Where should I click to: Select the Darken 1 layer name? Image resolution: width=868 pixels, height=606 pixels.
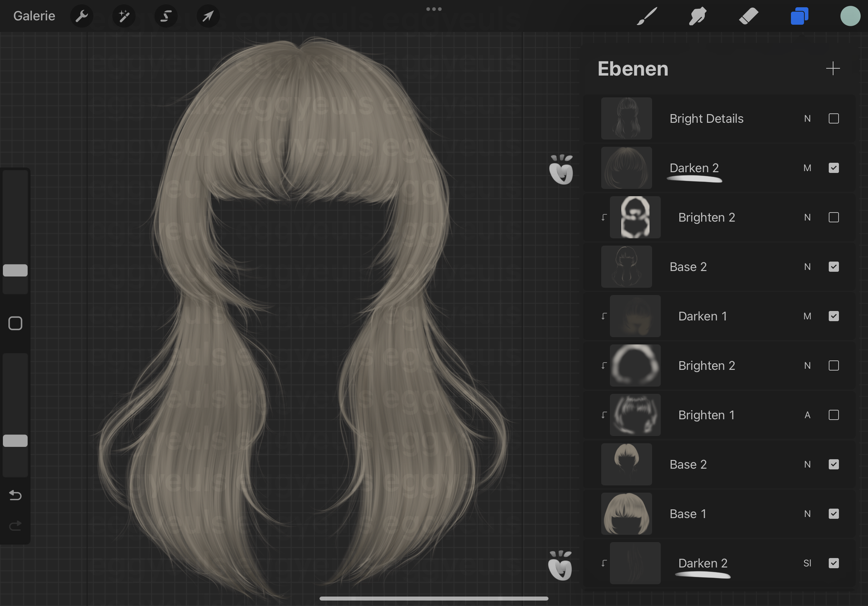(703, 316)
